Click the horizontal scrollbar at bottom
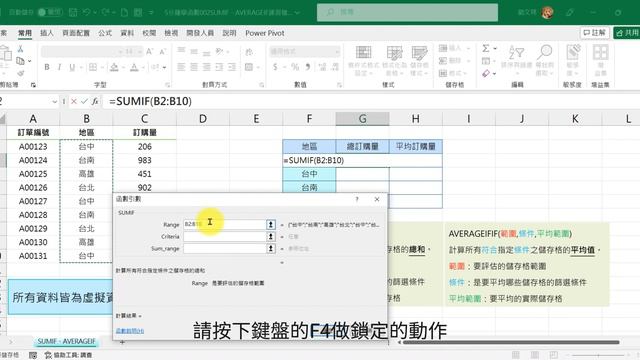Viewport: 640px width, 360px height. coord(510,342)
